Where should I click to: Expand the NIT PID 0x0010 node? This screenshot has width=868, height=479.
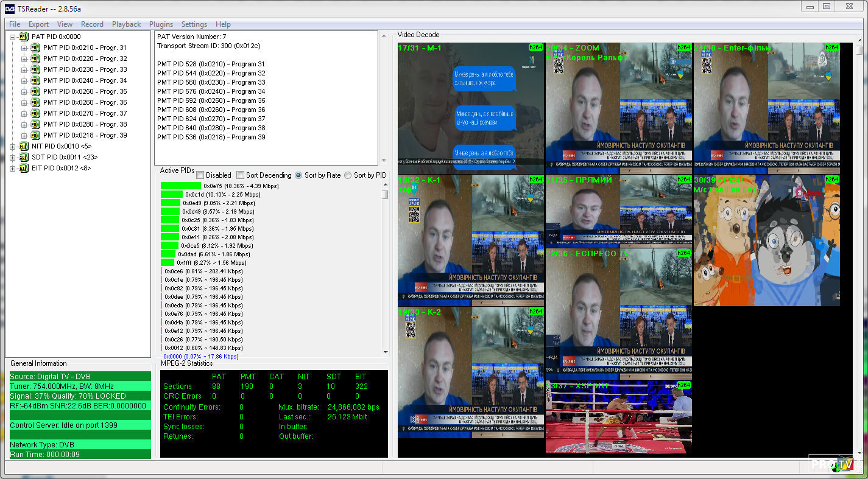(x=13, y=146)
